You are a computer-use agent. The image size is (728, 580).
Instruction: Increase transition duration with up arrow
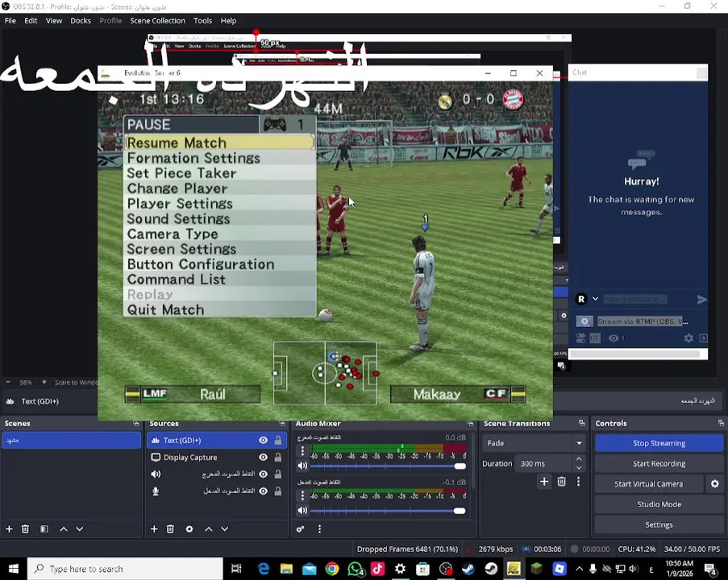579,459
